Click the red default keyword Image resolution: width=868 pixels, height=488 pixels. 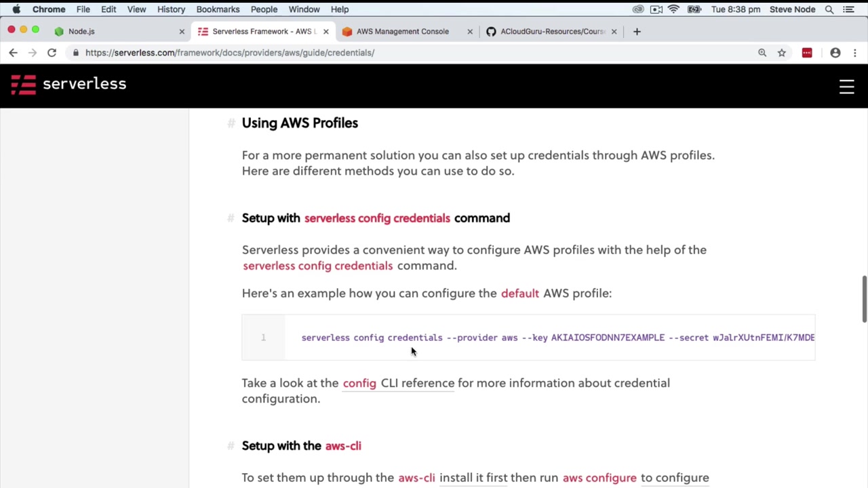(520, 293)
